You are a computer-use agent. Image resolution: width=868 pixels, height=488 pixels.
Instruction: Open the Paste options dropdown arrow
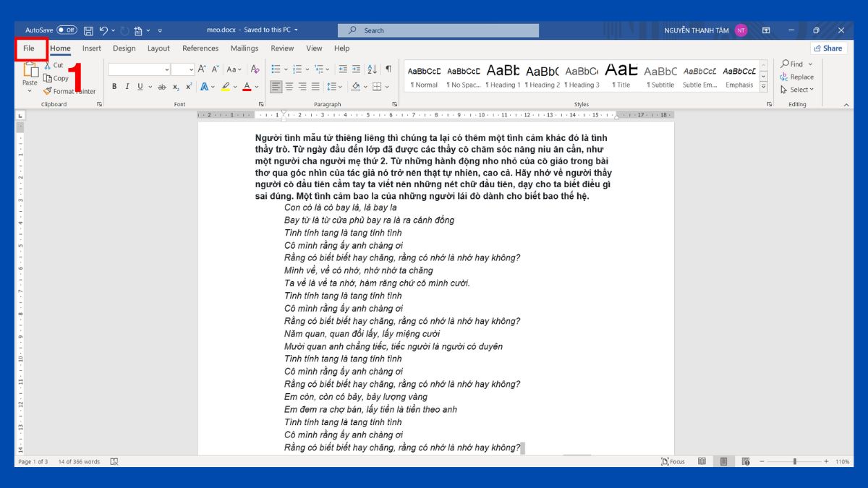click(30, 91)
